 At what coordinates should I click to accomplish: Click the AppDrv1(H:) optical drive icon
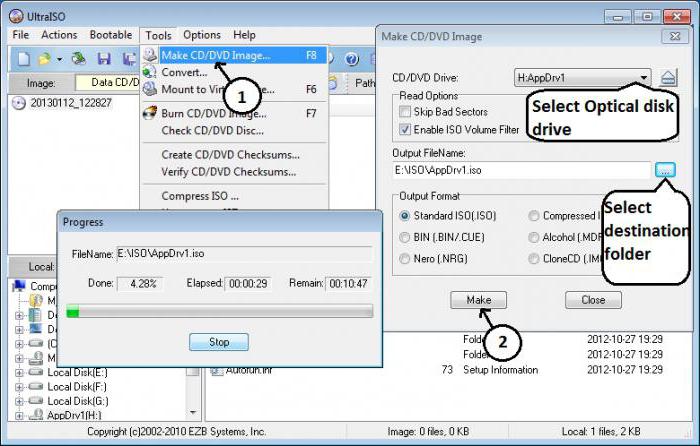(36, 415)
